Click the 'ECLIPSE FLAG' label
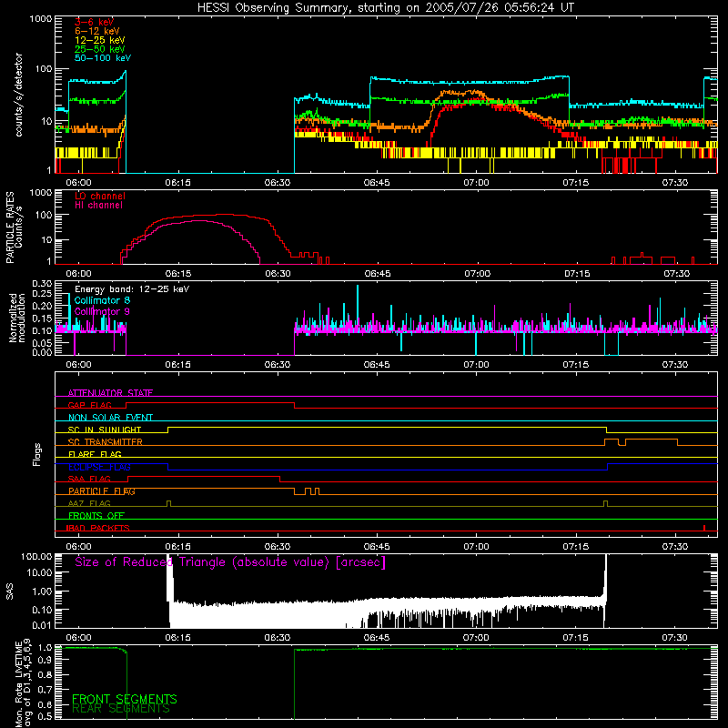 [99, 467]
